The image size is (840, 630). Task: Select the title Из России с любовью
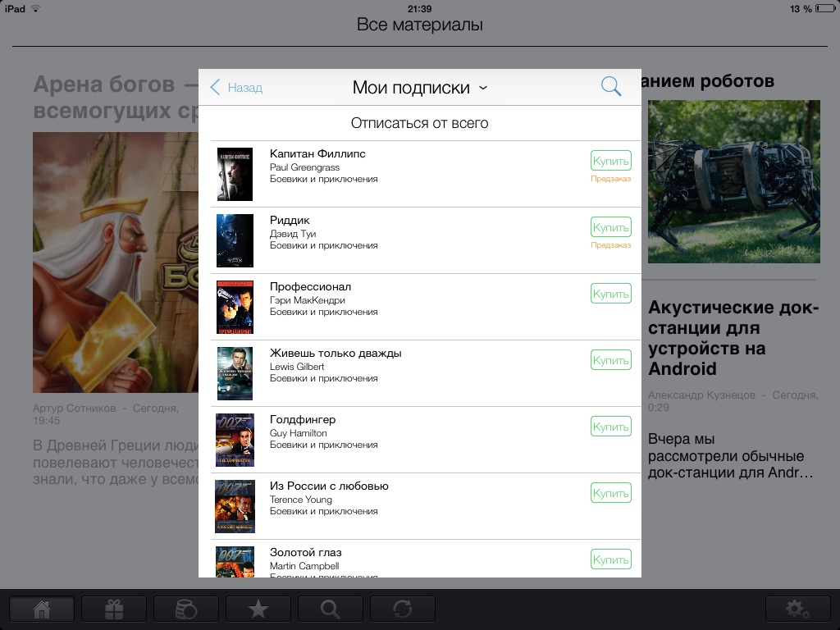pyautogui.click(x=329, y=486)
